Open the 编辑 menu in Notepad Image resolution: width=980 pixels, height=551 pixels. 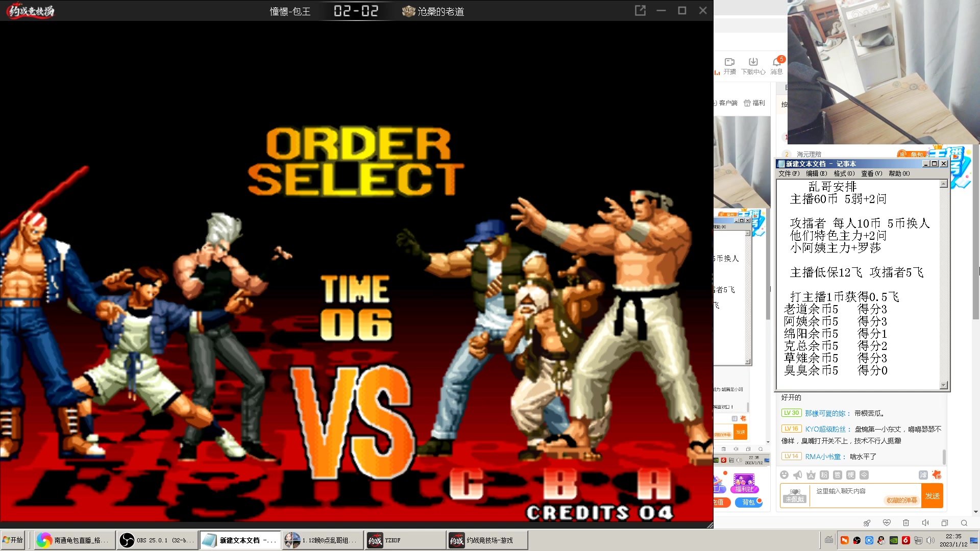(x=817, y=173)
